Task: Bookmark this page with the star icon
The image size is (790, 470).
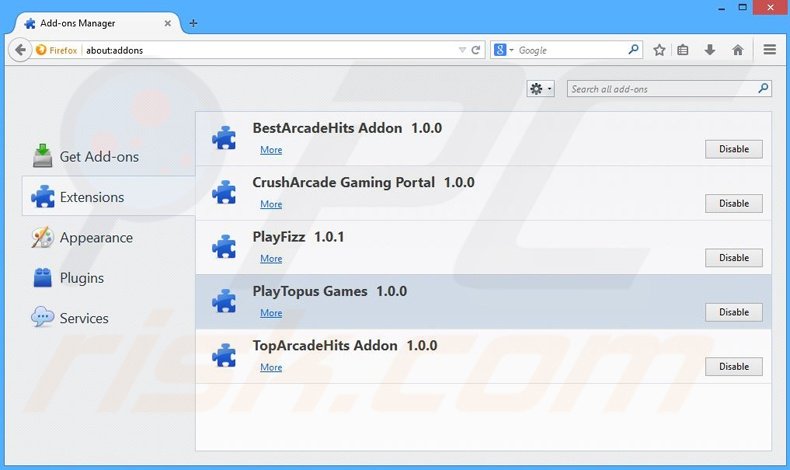Action: (x=659, y=50)
